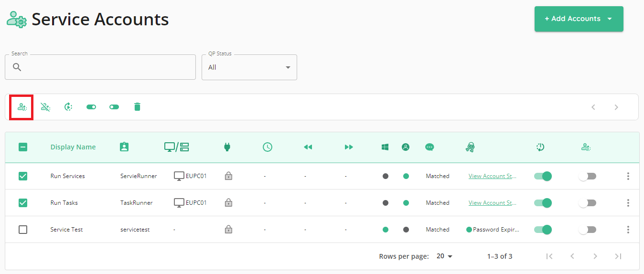
Task: Click the second switch-shaped icon in the action toolbar
Action: coord(114,107)
